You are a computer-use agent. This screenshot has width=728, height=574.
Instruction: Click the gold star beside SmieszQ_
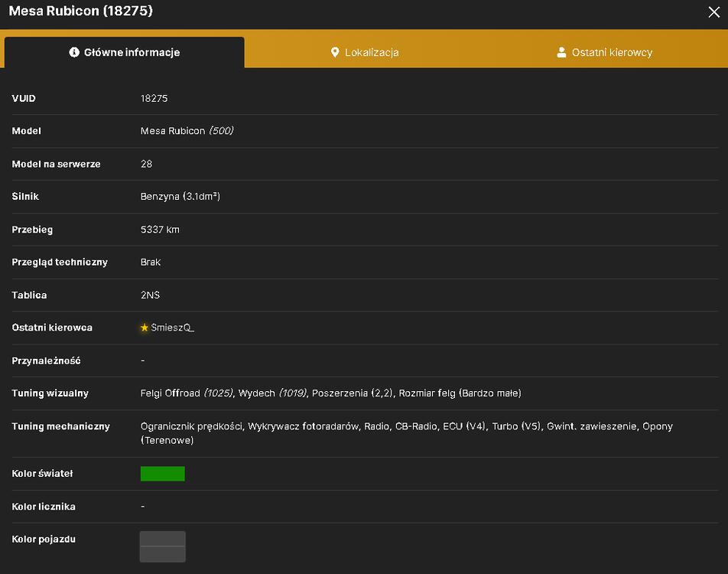coord(145,328)
